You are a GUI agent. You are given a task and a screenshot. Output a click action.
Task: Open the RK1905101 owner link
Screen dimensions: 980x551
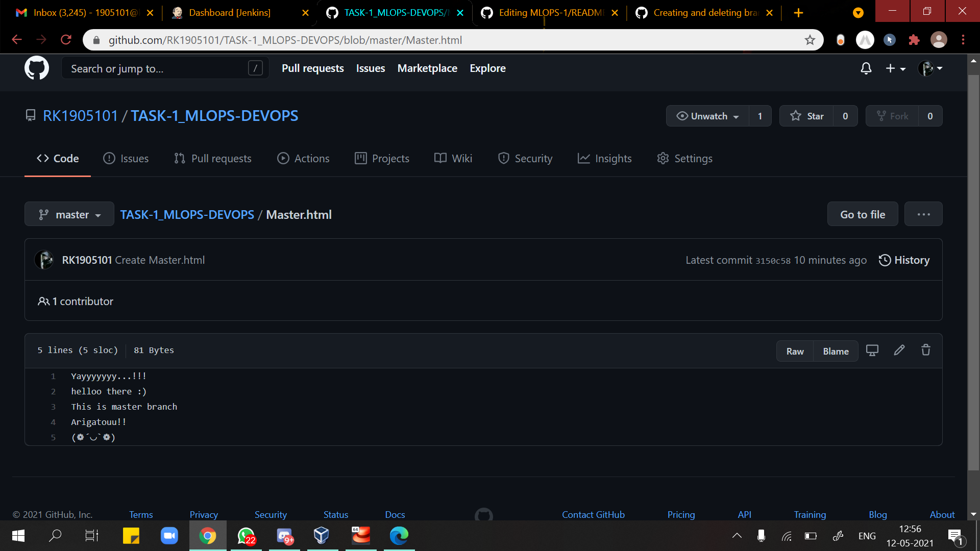(x=80, y=116)
